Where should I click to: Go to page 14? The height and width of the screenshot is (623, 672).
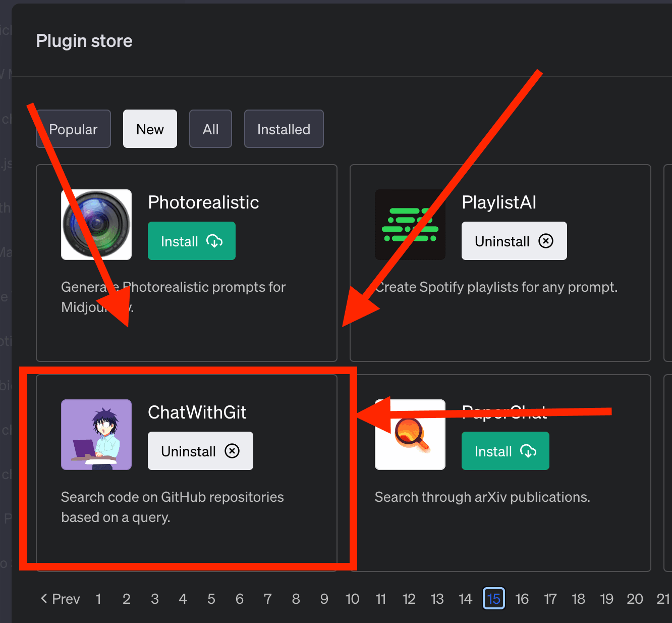coord(465,599)
